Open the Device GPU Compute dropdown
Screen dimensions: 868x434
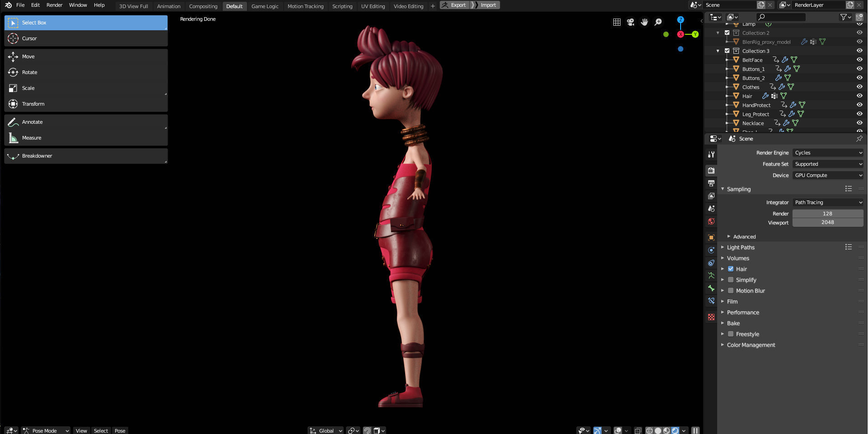828,175
